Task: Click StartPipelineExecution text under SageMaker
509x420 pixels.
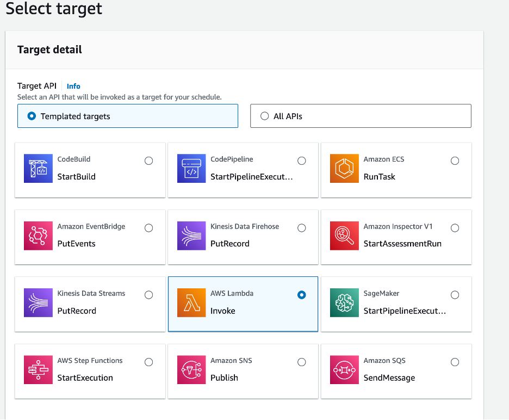Action: coord(405,311)
